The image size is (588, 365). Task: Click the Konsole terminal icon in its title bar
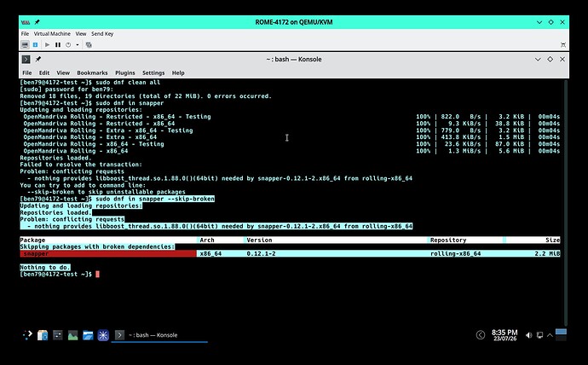(x=26, y=60)
